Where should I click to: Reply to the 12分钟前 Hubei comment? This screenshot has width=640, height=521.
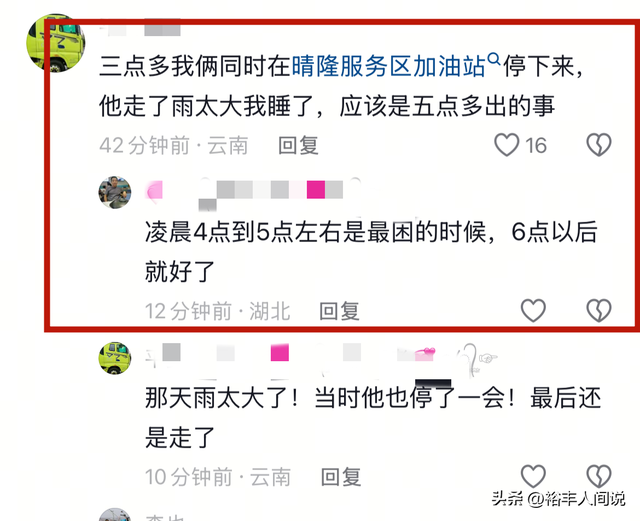[339, 311]
